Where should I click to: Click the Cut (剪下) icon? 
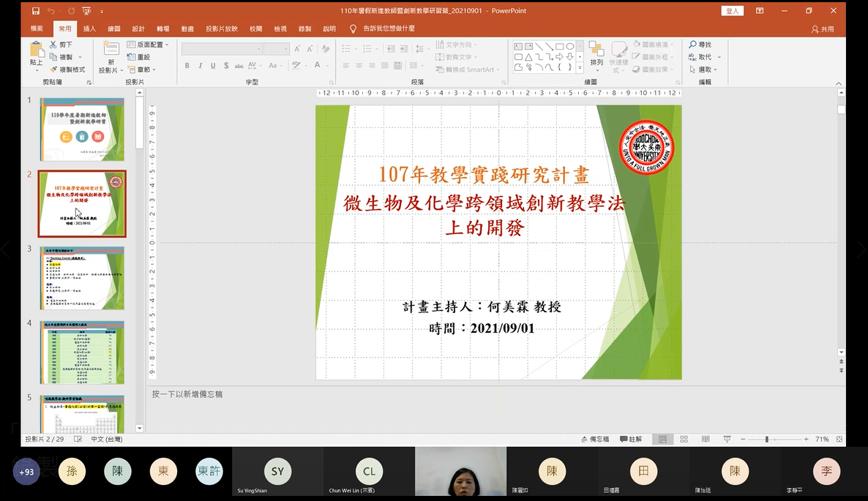(53, 44)
